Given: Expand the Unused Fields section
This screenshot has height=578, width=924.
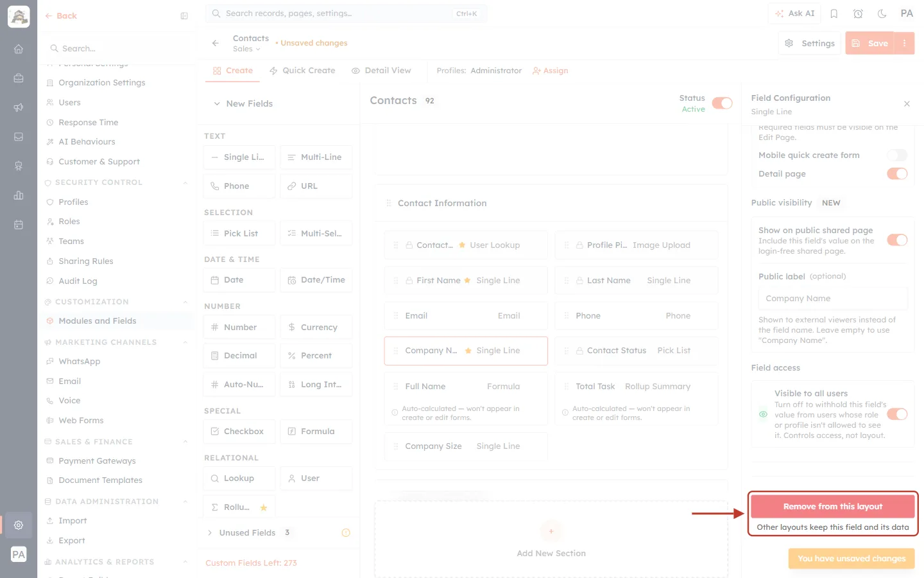Looking at the screenshot, I should click(210, 532).
